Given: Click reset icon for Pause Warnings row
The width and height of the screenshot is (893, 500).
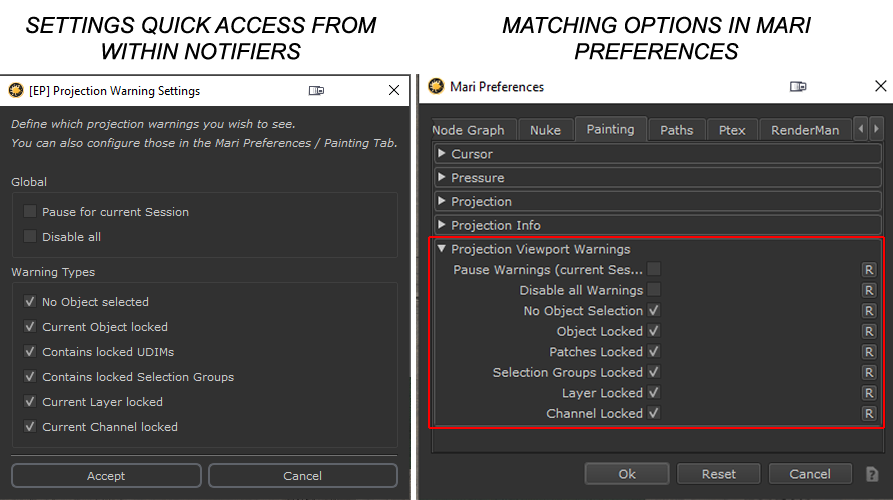Looking at the screenshot, I should 869,270.
